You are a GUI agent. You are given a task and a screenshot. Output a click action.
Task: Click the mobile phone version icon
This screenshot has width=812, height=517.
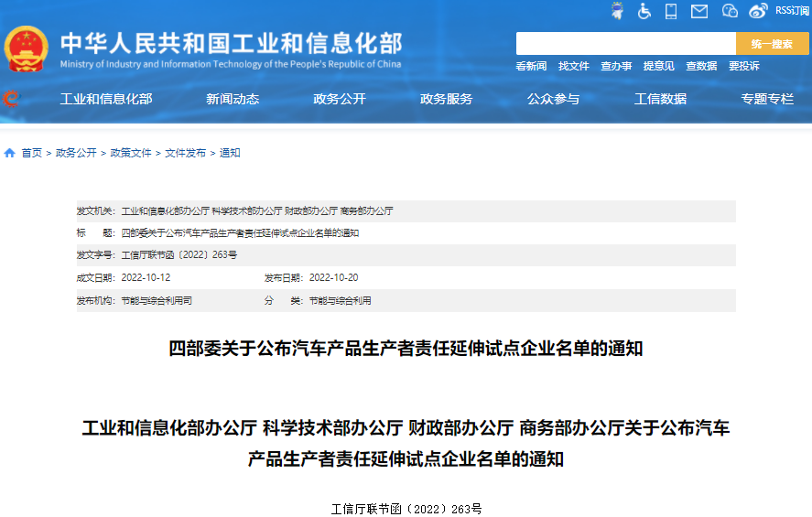[x=671, y=11]
